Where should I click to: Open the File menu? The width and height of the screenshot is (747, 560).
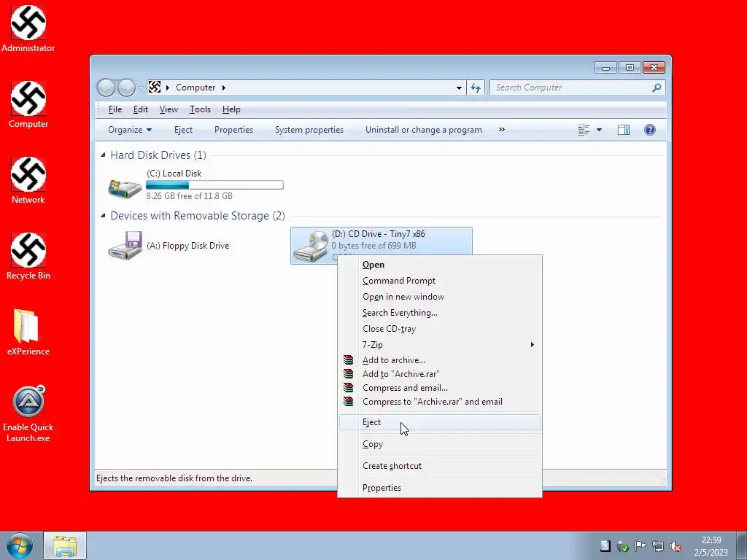(x=115, y=109)
